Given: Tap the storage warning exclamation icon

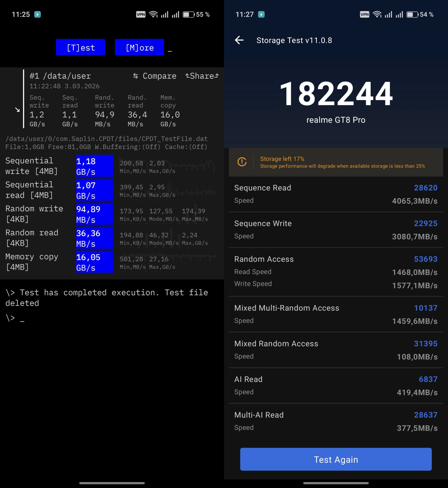Looking at the screenshot, I should point(242,162).
